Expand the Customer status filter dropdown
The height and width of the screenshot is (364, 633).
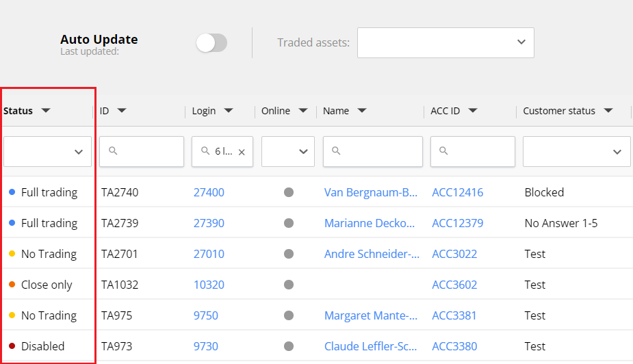tap(576, 152)
